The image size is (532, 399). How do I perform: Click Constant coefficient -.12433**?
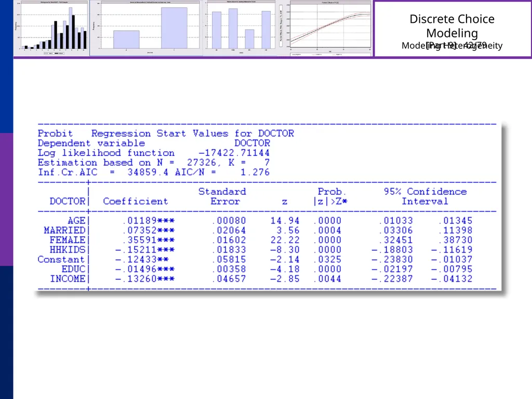pos(142,259)
